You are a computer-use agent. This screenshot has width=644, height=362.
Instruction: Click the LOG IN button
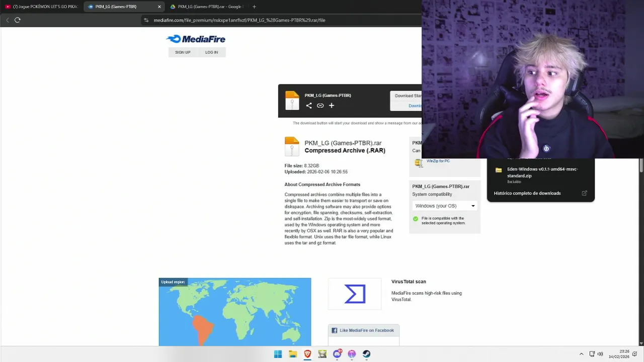211,52
